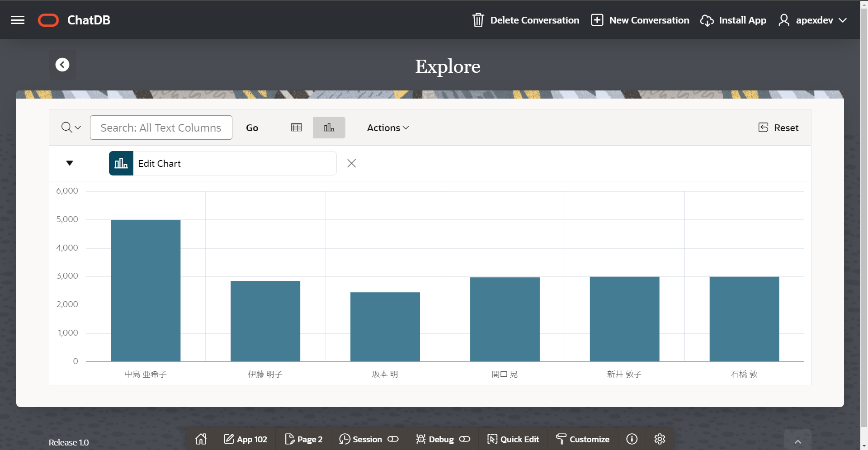Open developer toolbar settings gear
Viewport: 868px width, 450px height.
click(x=660, y=439)
